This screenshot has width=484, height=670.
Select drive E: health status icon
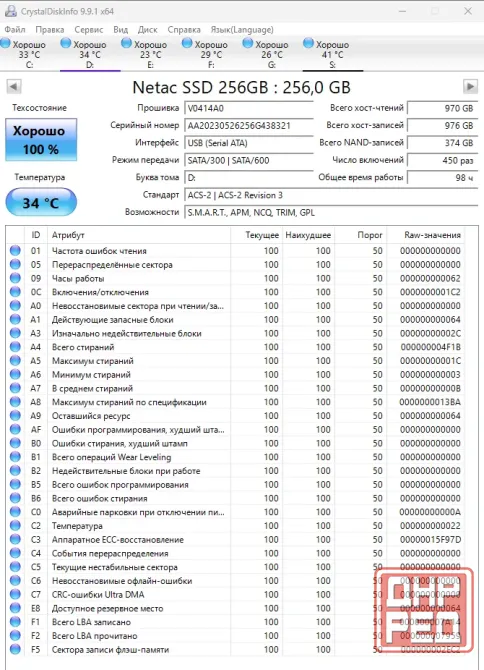click(126, 43)
